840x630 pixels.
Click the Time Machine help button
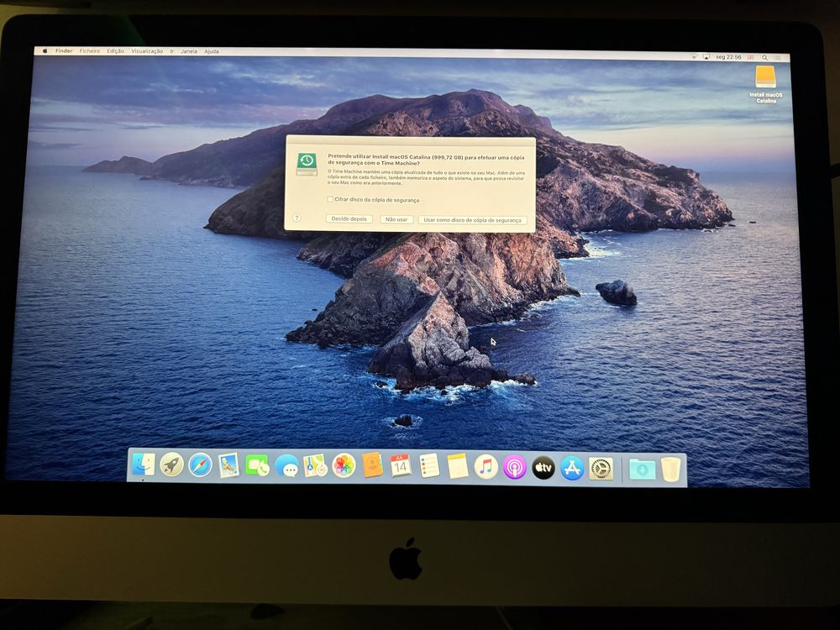tap(297, 218)
